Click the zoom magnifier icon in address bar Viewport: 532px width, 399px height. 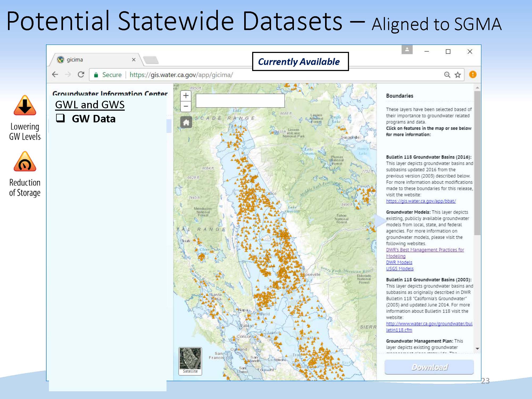click(x=447, y=75)
